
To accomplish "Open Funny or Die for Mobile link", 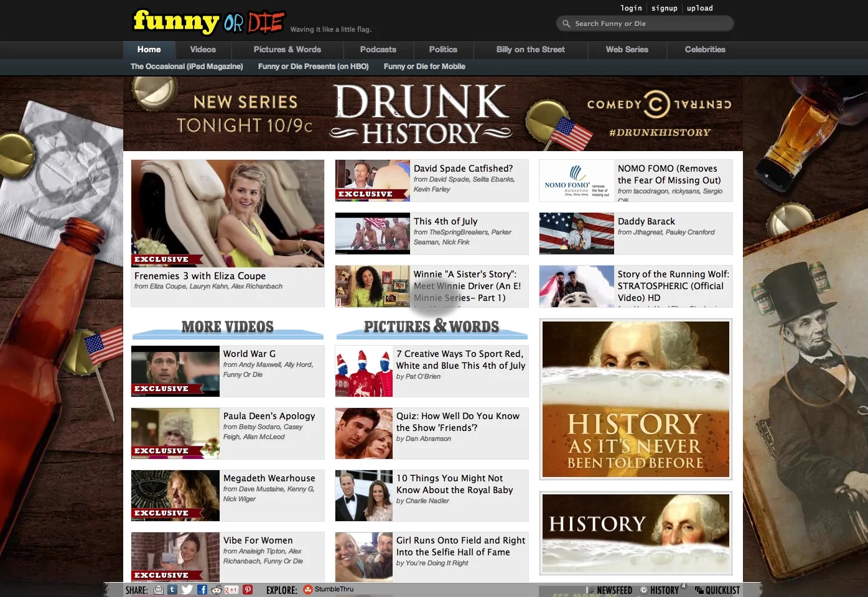I will click(x=424, y=67).
